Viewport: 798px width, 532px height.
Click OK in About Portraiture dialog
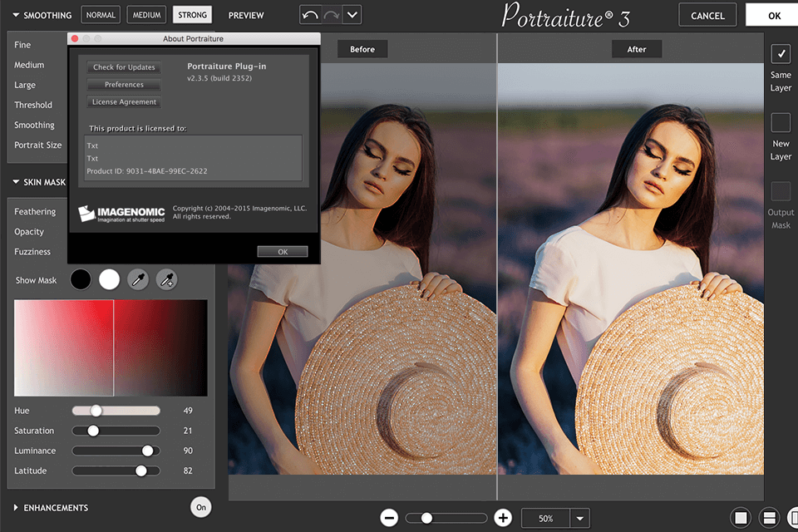point(283,252)
